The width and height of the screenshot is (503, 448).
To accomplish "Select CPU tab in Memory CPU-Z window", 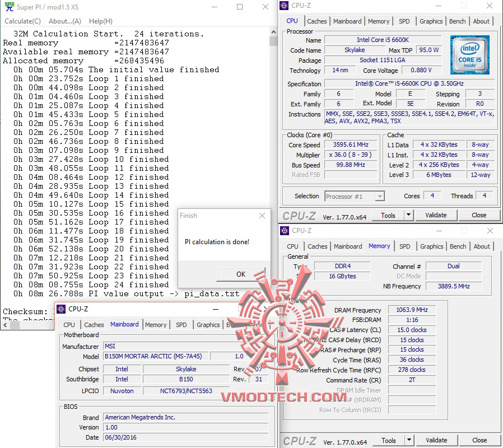I will click(292, 246).
